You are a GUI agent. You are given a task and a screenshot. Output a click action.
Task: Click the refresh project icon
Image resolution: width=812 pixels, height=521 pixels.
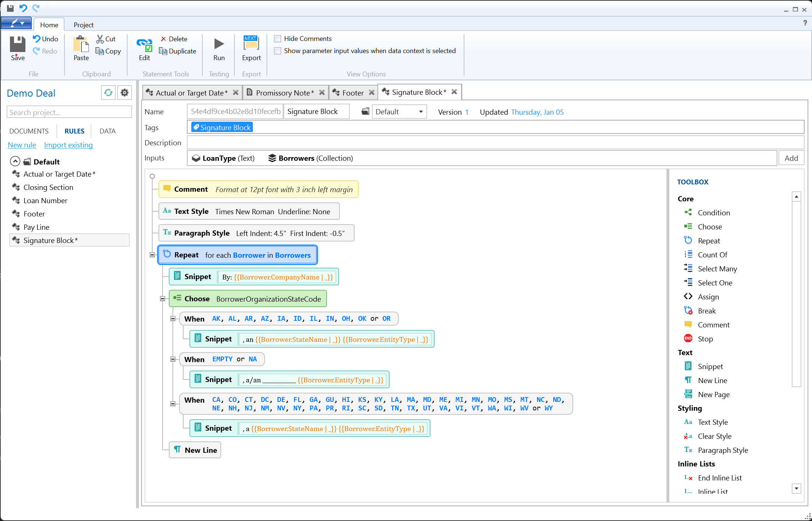coord(108,93)
